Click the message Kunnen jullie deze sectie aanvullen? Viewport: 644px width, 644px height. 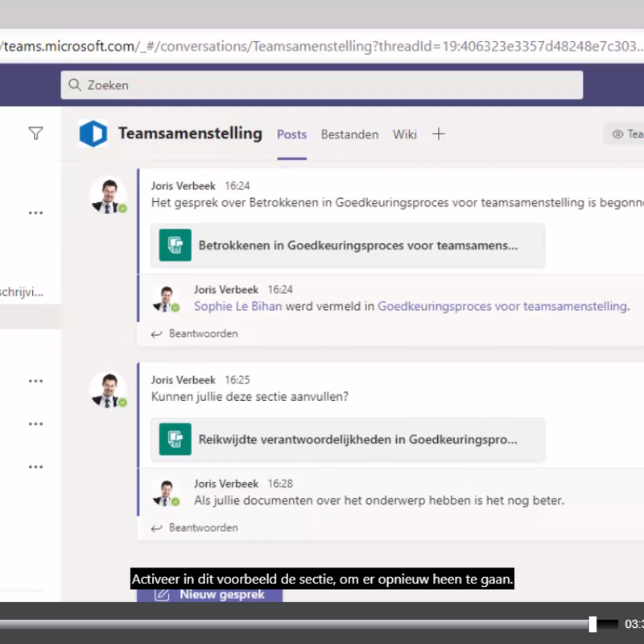click(250, 397)
